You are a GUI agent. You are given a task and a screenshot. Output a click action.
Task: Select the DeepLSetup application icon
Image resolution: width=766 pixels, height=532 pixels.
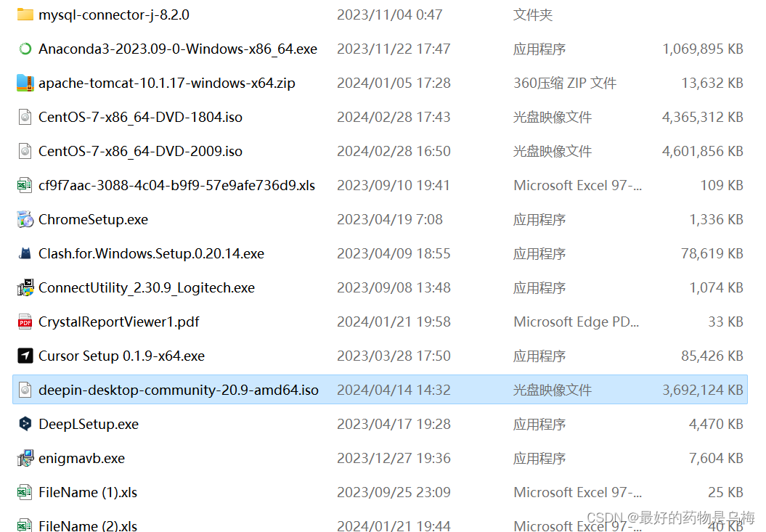[x=25, y=424]
